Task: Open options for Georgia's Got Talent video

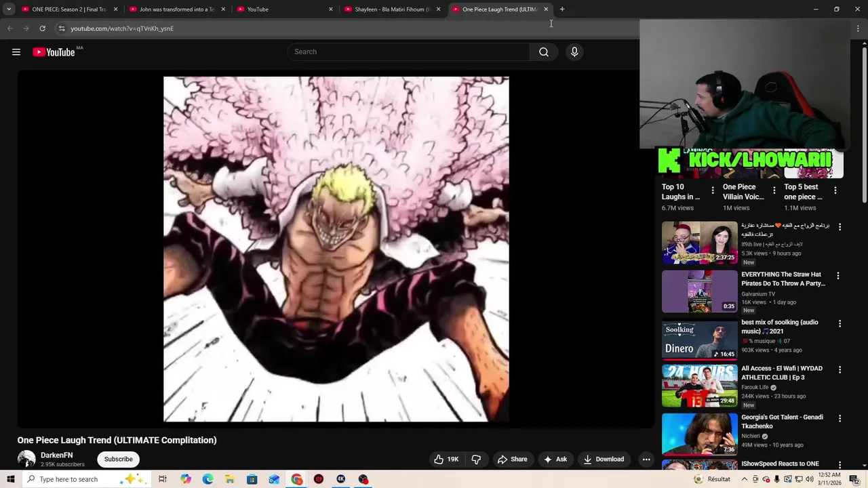Action: (x=840, y=418)
